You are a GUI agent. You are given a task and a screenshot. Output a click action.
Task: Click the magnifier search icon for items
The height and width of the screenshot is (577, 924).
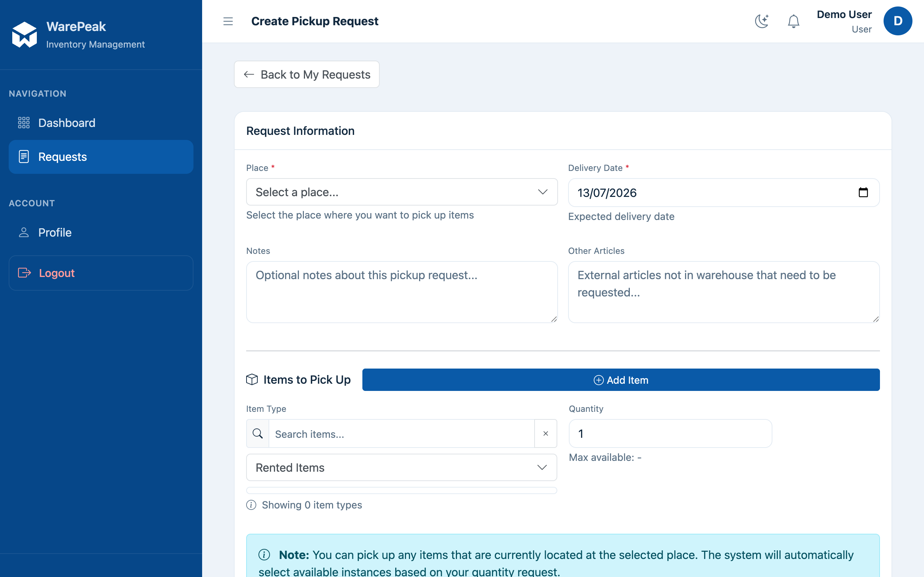258,433
